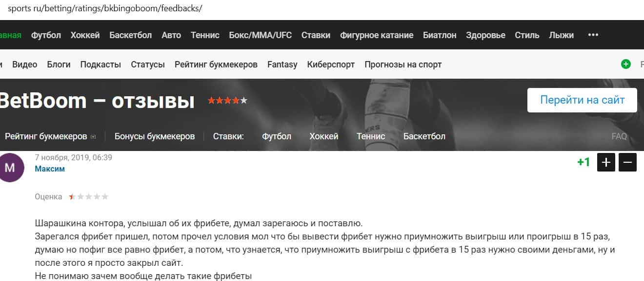Select Теннис in betting submenu
The height and width of the screenshot is (281, 644).
[x=371, y=136]
